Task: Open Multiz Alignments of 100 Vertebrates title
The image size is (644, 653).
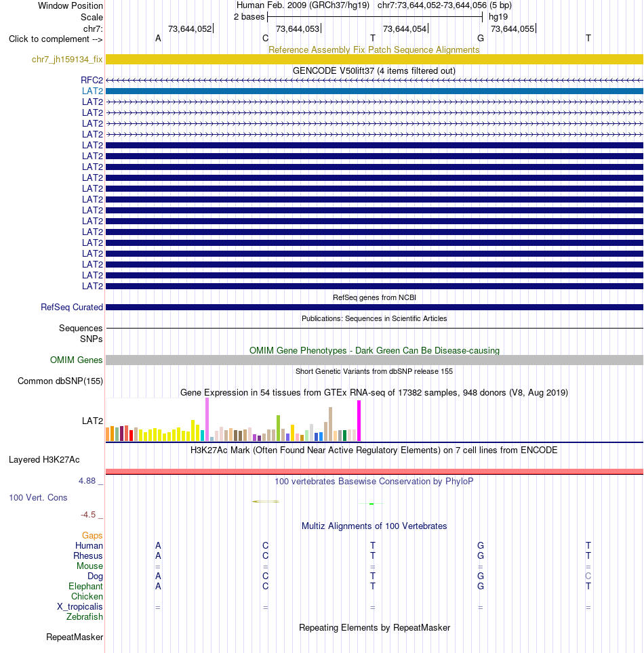Action: click(374, 526)
